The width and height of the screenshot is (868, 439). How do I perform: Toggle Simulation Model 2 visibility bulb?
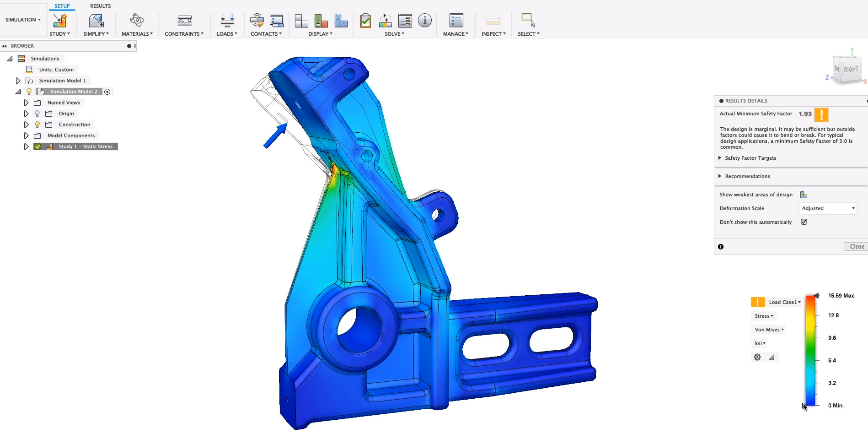[29, 92]
